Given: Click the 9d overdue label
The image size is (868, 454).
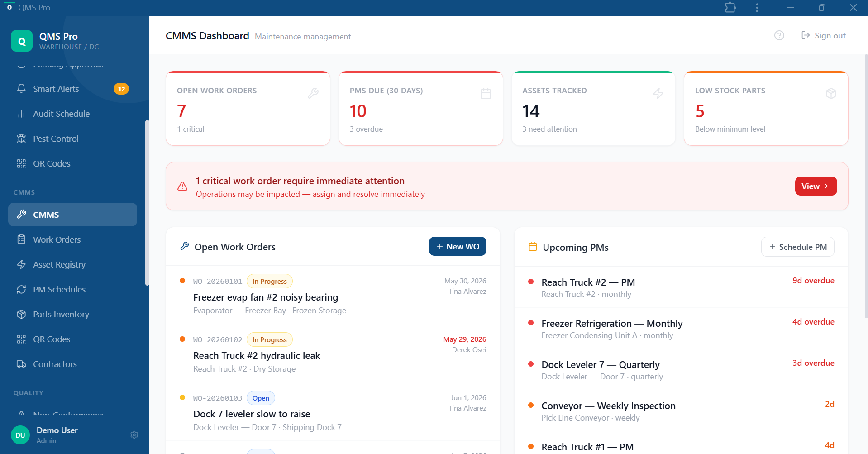Looking at the screenshot, I should point(813,281).
